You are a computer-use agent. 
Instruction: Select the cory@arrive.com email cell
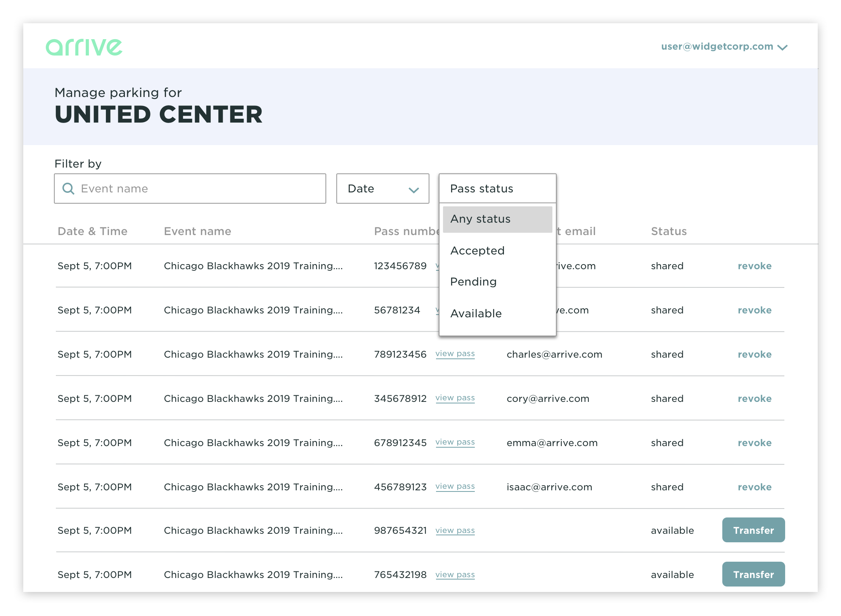pos(548,399)
